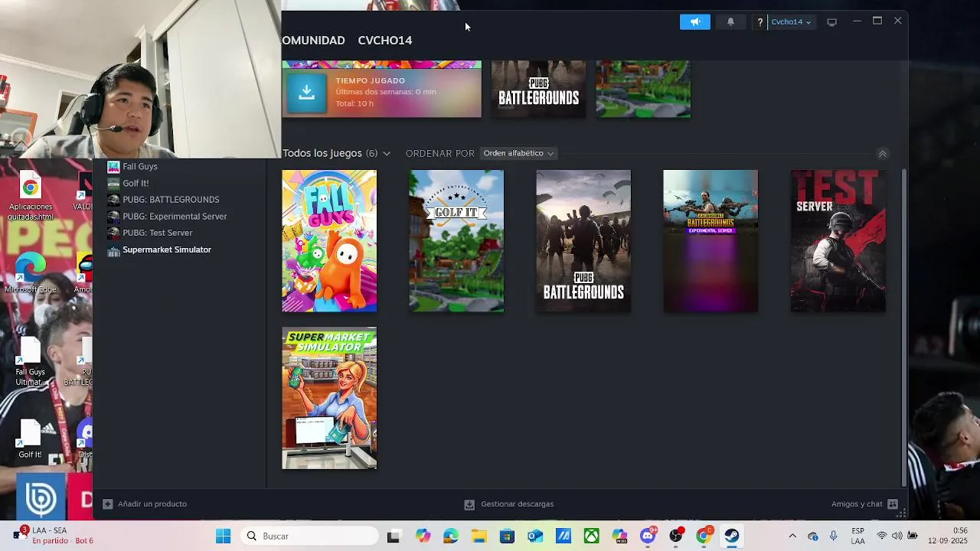Open PUBG Battlegrounds banner thumbnail at top
Viewport: 980px width, 551px height.
538,89
